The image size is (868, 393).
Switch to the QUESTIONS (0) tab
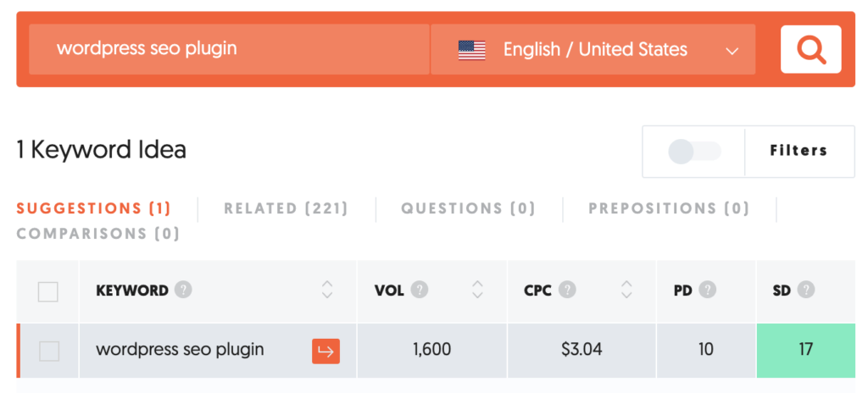coord(468,208)
